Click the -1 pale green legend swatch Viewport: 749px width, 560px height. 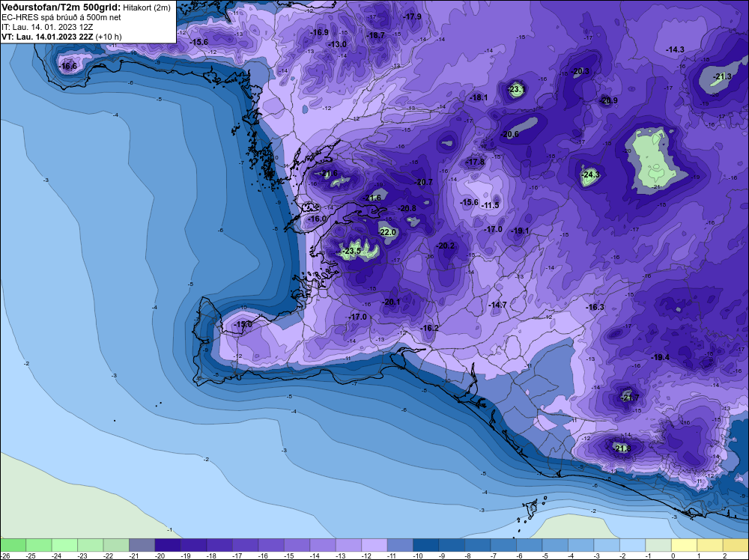pos(658,545)
